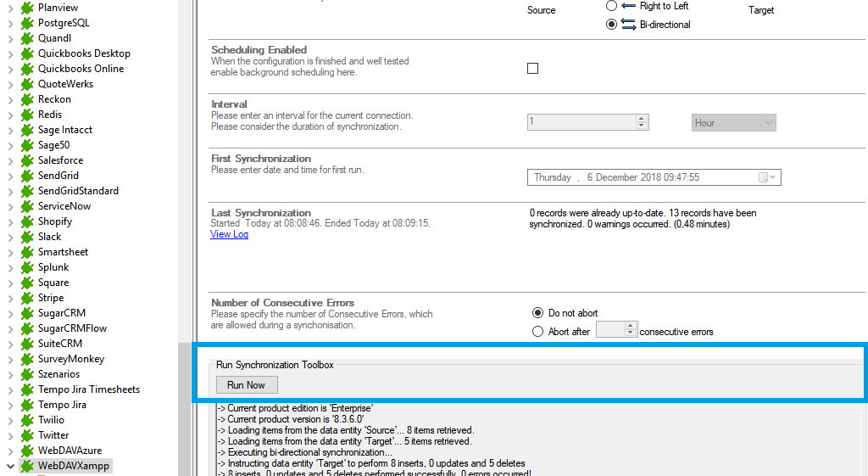Viewport: 868px width, 476px height.
Task: Click the WebDAVXampp connector icon
Action: coord(27,466)
